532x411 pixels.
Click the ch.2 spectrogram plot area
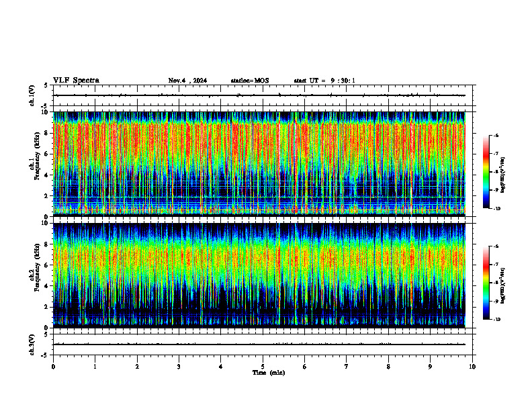pos(259,275)
